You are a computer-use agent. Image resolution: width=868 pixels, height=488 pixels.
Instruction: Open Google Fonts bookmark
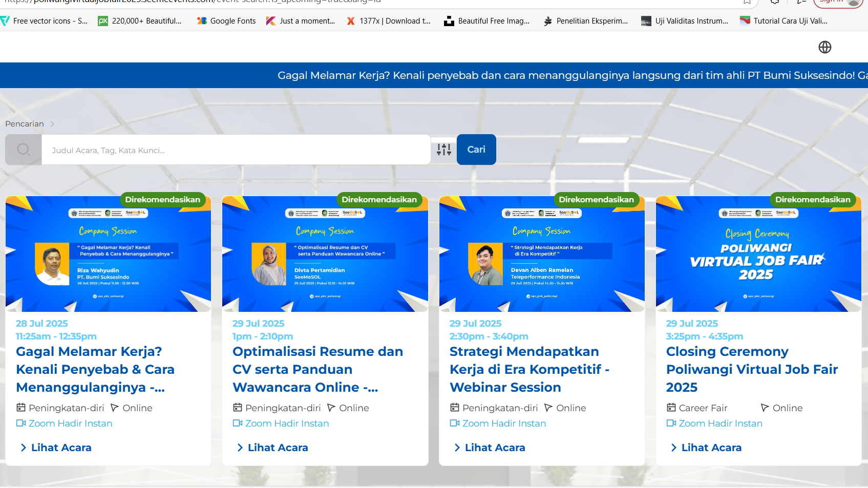tap(226, 21)
